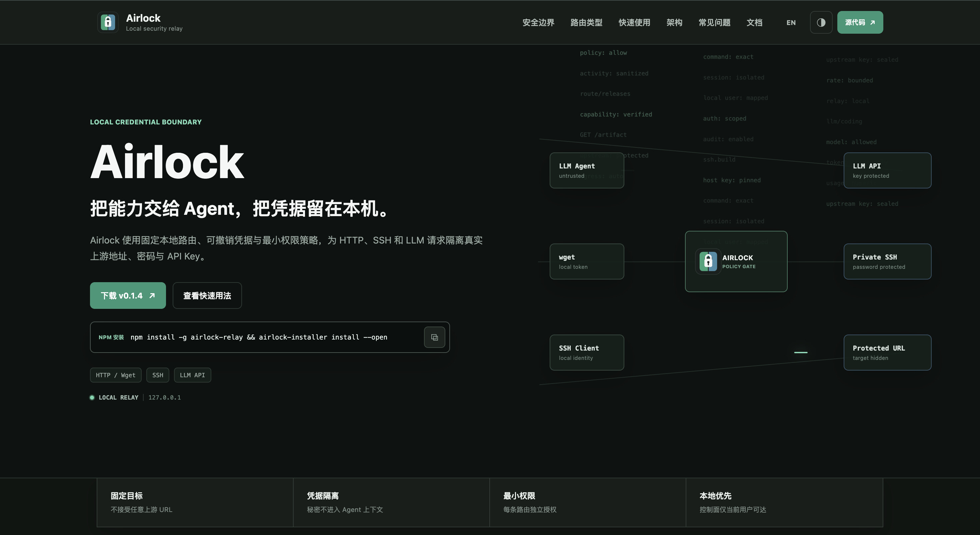Click the Private SSH password protected node
This screenshot has height=535, width=980.
pyautogui.click(x=887, y=261)
